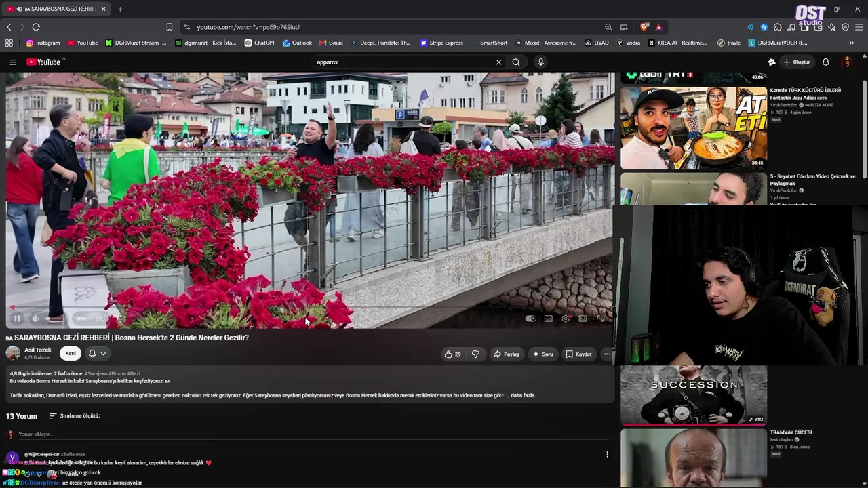
Task: Open the YouTube hamburger guide menu
Action: click(x=12, y=62)
